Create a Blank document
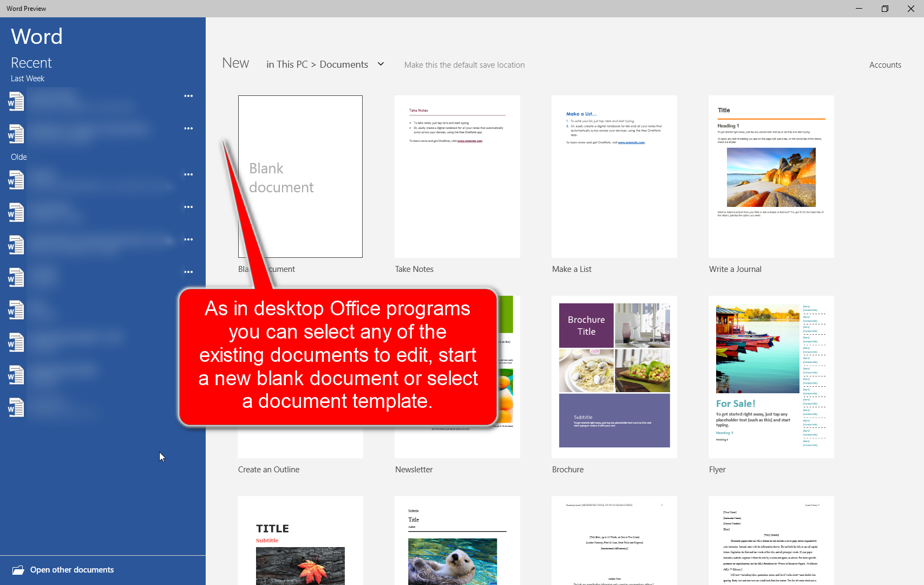 click(x=300, y=177)
